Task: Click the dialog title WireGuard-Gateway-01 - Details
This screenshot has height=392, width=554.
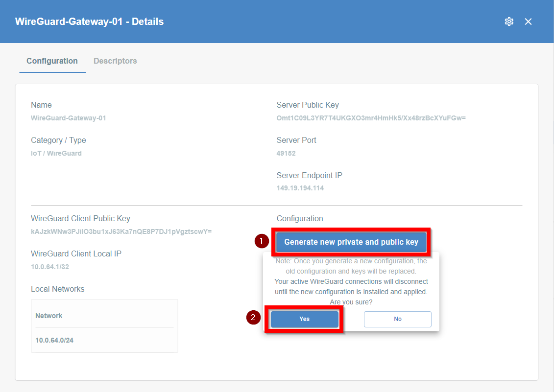Action: 89,22
